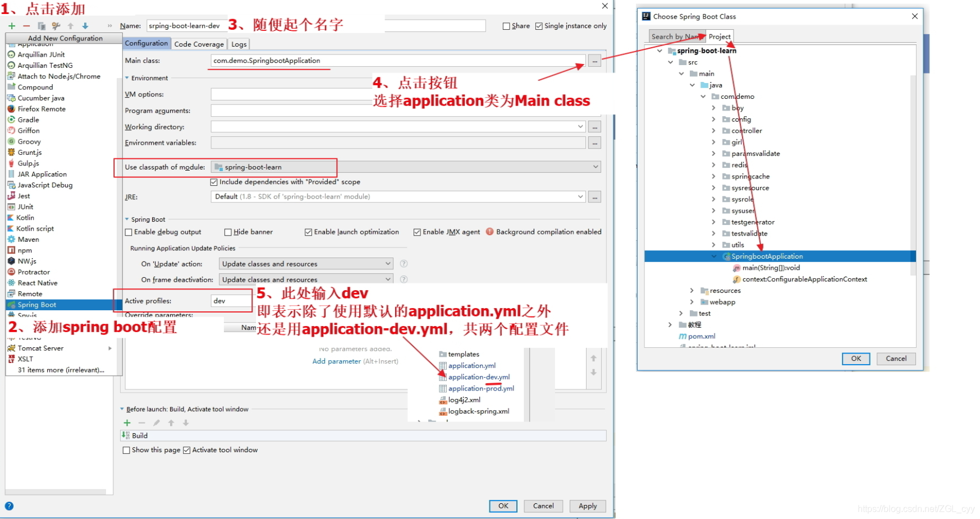
Task: Click the red minus Remove Configuration icon
Action: click(x=26, y=26)
